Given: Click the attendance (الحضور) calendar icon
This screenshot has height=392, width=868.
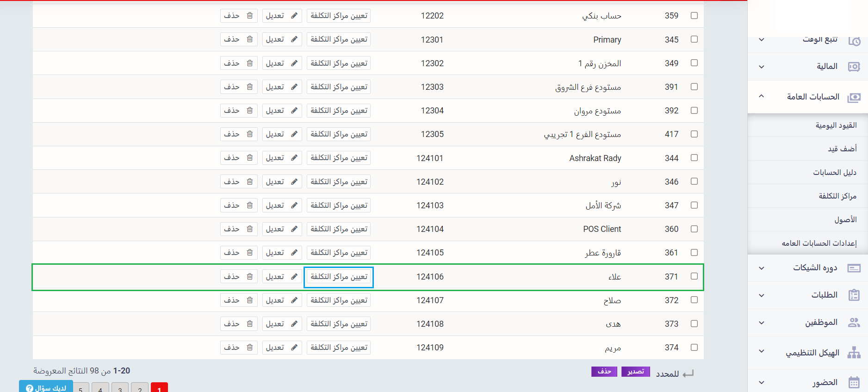Looking at the screenshot, I should point(854,382).
